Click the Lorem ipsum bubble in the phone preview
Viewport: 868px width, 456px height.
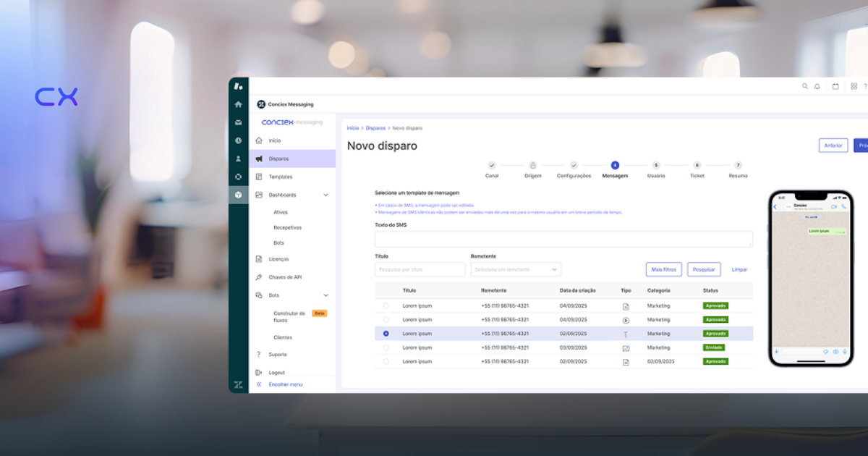pos(827,231)
